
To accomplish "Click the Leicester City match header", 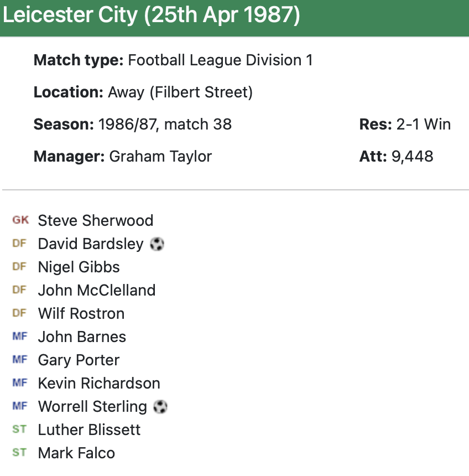I will [x=152, y=15].
